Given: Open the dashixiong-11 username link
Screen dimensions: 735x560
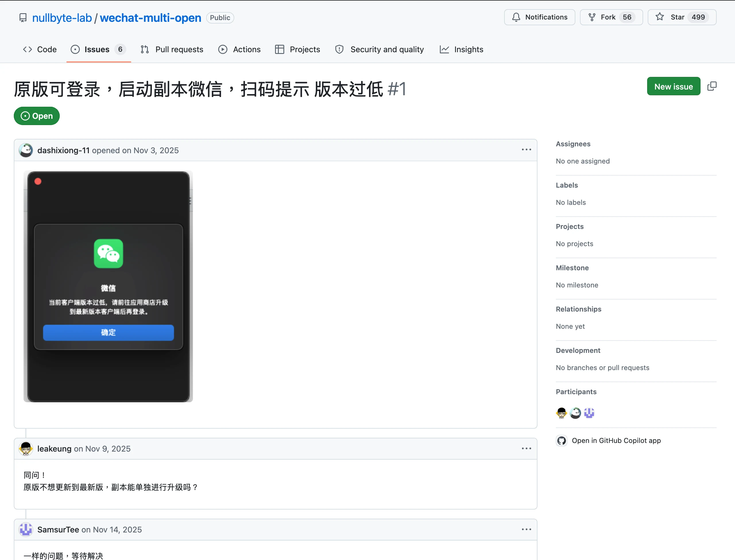Looking at the screenshot, I should [x=63, y=150].
